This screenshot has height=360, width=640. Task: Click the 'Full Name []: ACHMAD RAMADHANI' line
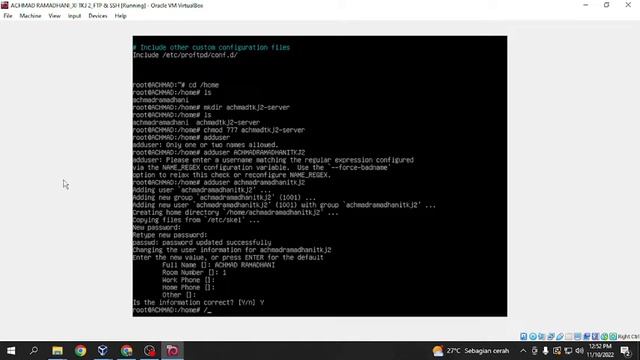pos(218,265)
